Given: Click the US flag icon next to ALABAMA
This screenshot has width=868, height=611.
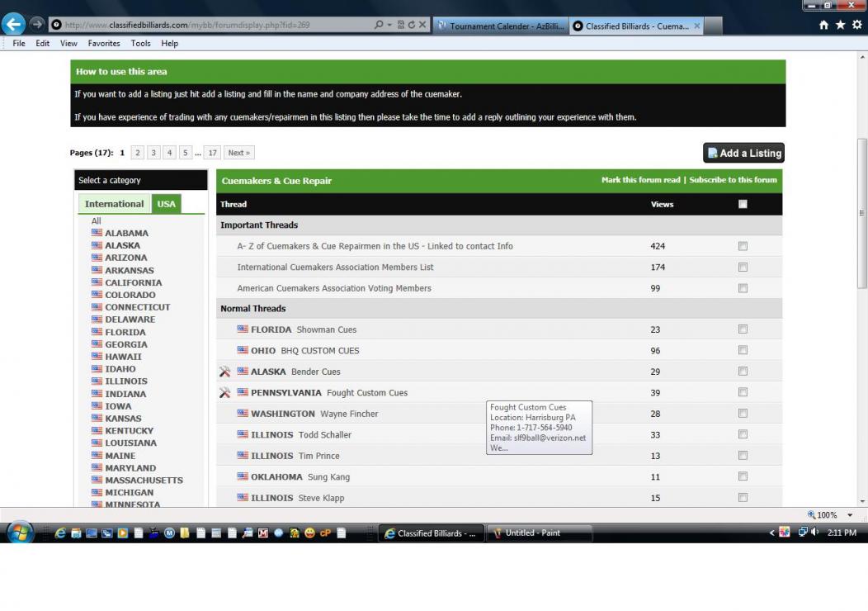Looking at the screenshot, I should pyautogui.click(x=97, y=233).
